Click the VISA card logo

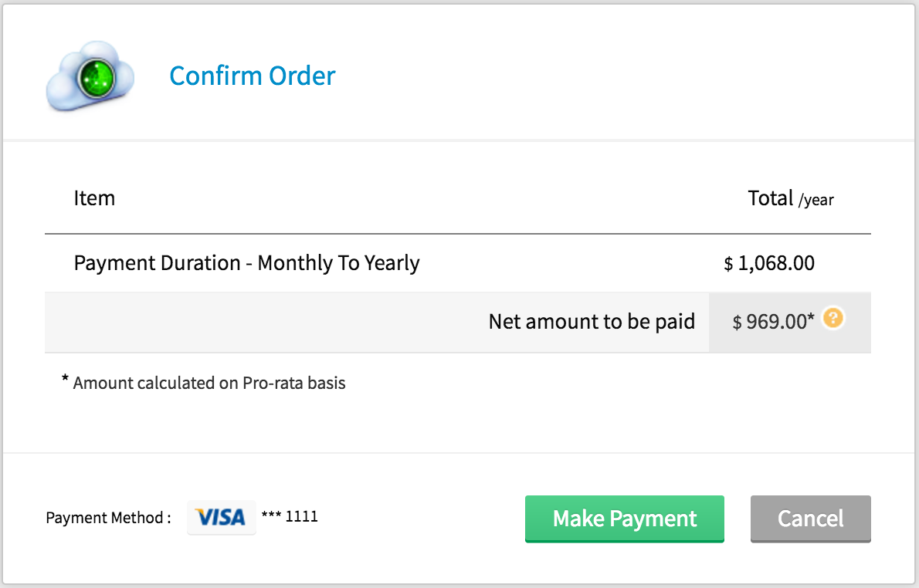pos(221,517)
